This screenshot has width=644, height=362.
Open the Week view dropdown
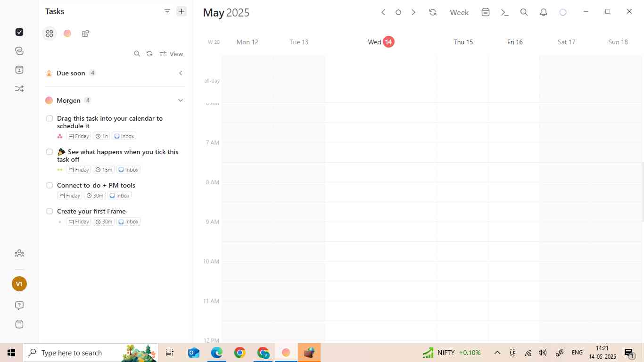point(459,12)
